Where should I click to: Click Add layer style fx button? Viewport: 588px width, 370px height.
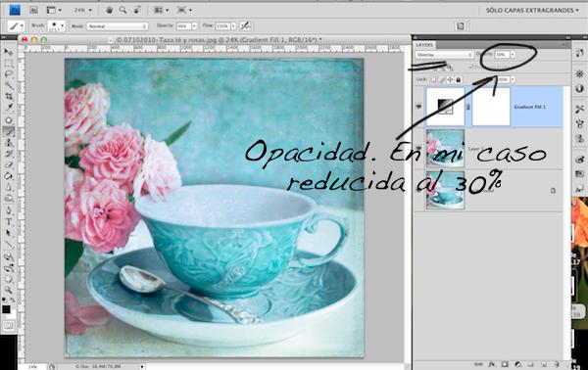492,364
